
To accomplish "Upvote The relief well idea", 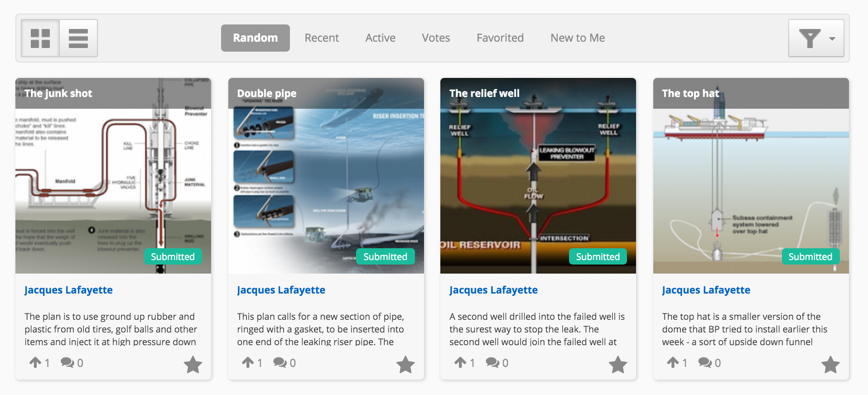I will (x=460, y=362).
